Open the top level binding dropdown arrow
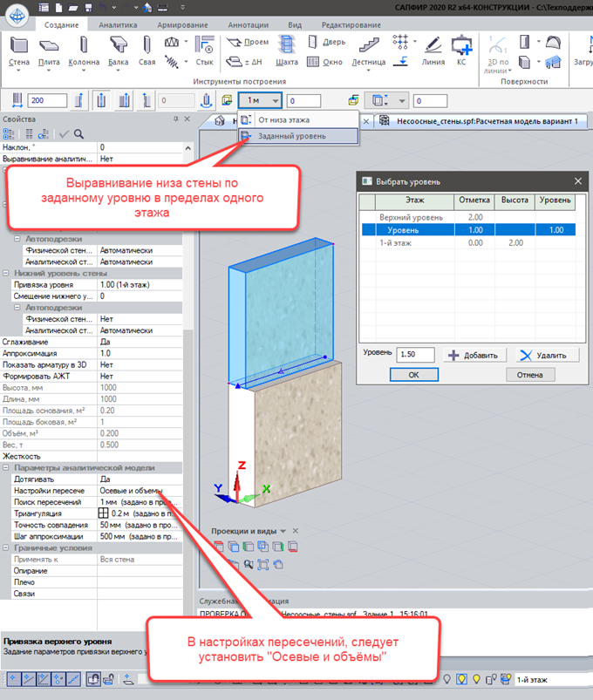 click(x=402, y=100)
